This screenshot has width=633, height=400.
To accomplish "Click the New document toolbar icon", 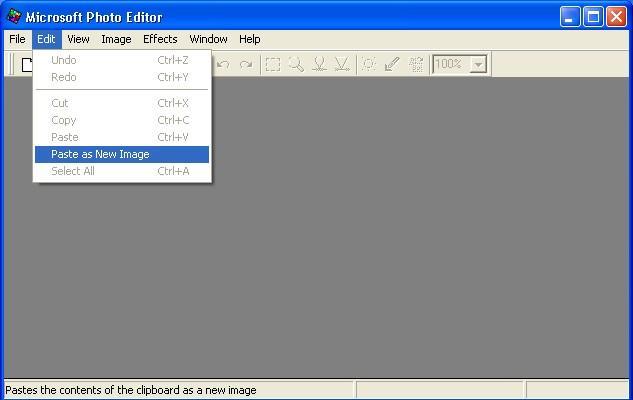I will [x=27, y=65].
